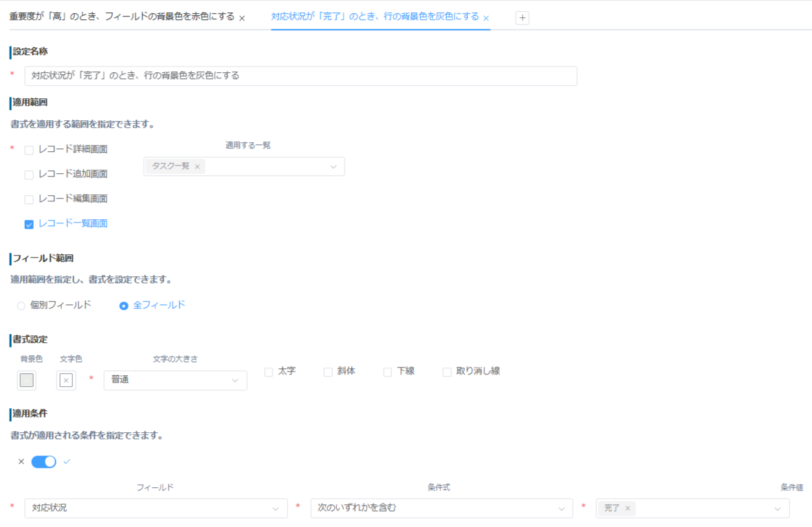Image resolution: width=812 pixels, height=527 pixels.
Task: Remove the タスク一覧 tag with its x
Action: [x=197, y=166]
